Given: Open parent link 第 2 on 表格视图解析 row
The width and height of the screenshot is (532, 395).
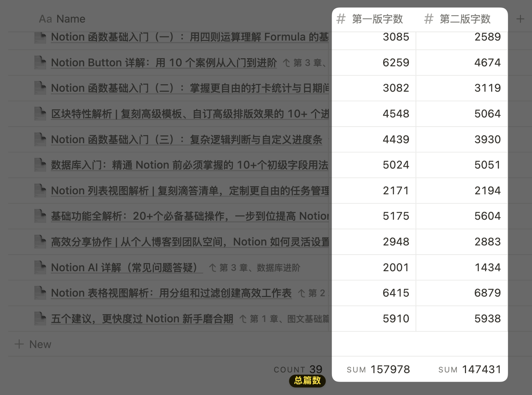Looking at the screenshot, I should [x=311, y=293].
